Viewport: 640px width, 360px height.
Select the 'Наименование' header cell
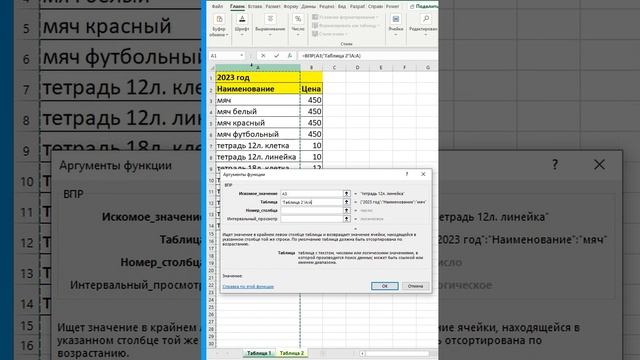pyautogui.click(x=258, y=89)
